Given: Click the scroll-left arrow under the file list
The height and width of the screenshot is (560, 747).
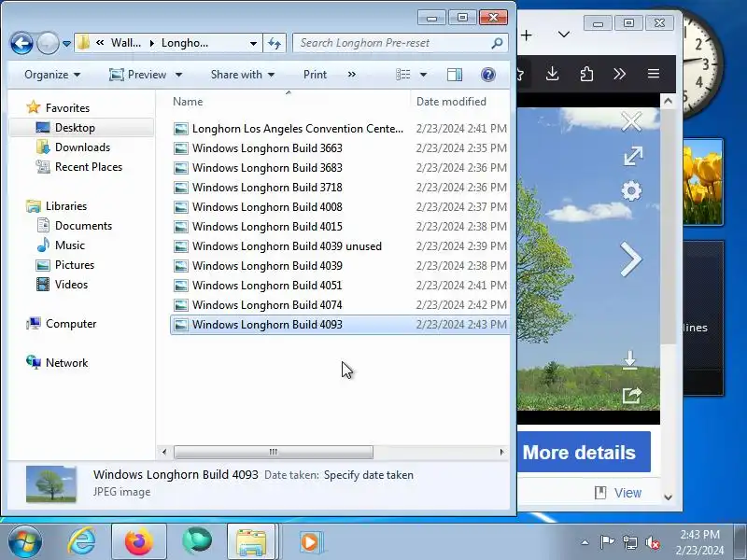Looking at the screenshot, I should (164, 452).
